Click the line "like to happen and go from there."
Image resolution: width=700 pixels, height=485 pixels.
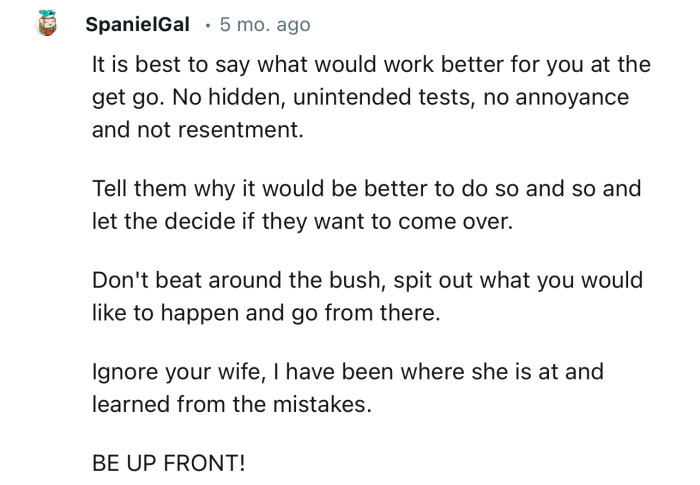(x=264, y=312)
